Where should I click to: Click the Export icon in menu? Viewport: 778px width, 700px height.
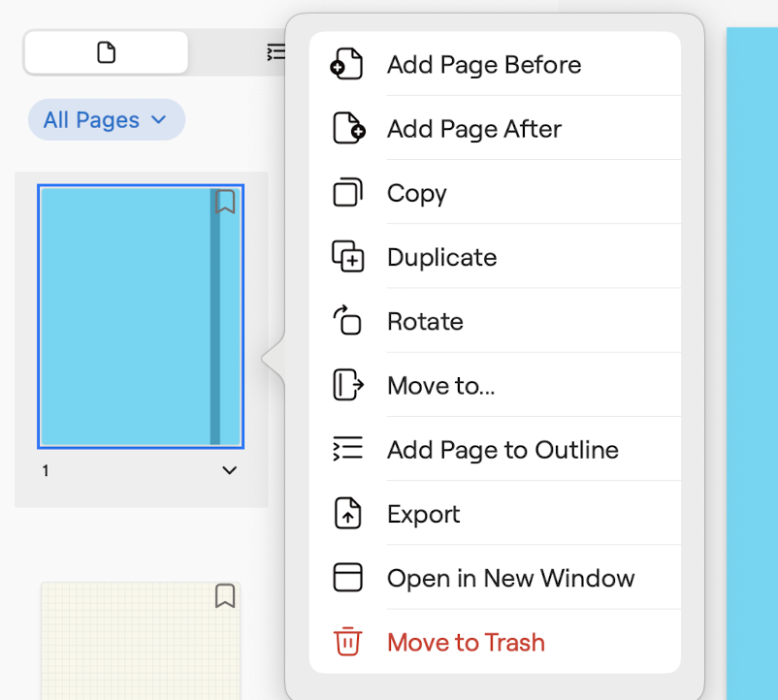(x=347, y=514)
